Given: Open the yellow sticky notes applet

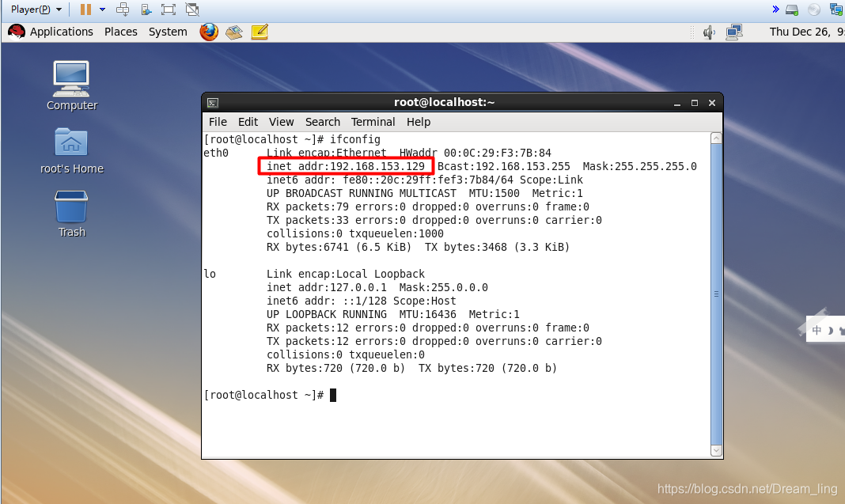Looking at the screenshot, I should (260, 32).
